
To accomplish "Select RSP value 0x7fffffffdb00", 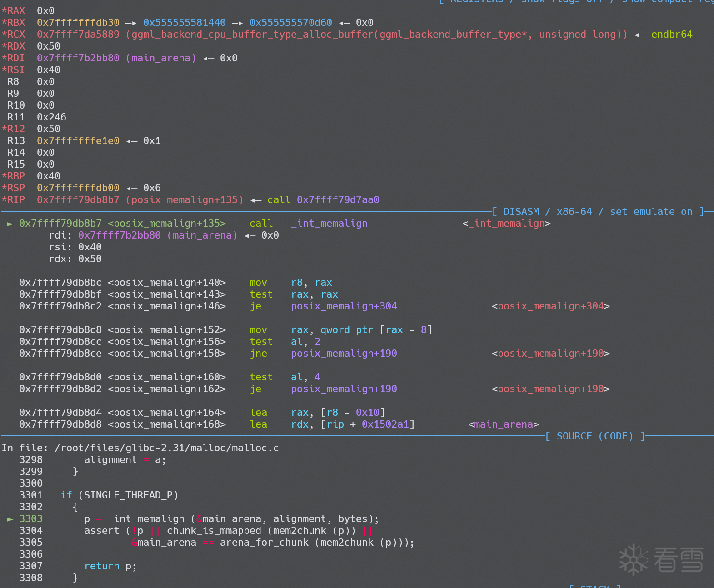I will [78, 188].
